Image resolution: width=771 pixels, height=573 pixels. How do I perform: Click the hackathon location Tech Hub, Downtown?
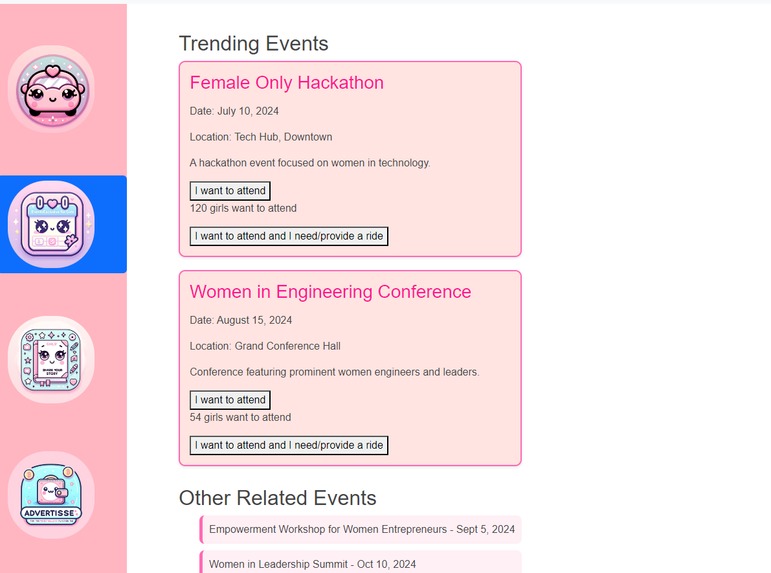283,137
